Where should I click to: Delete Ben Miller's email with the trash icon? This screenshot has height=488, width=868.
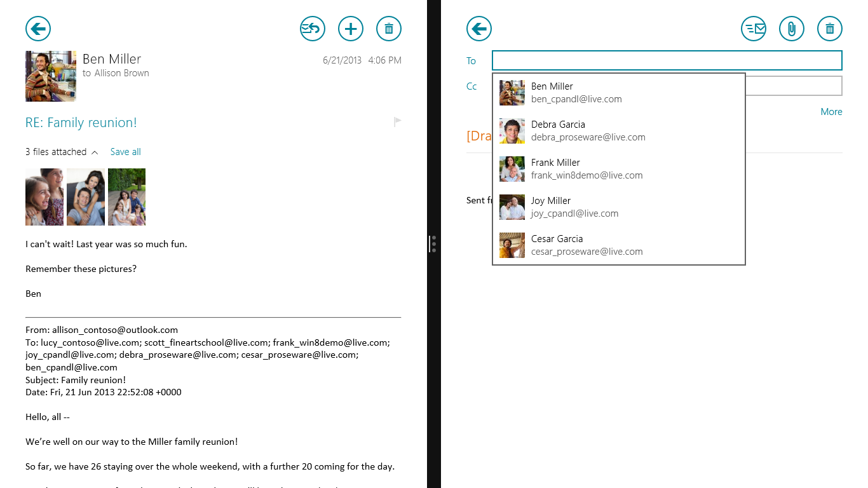[x=389, y=29]
